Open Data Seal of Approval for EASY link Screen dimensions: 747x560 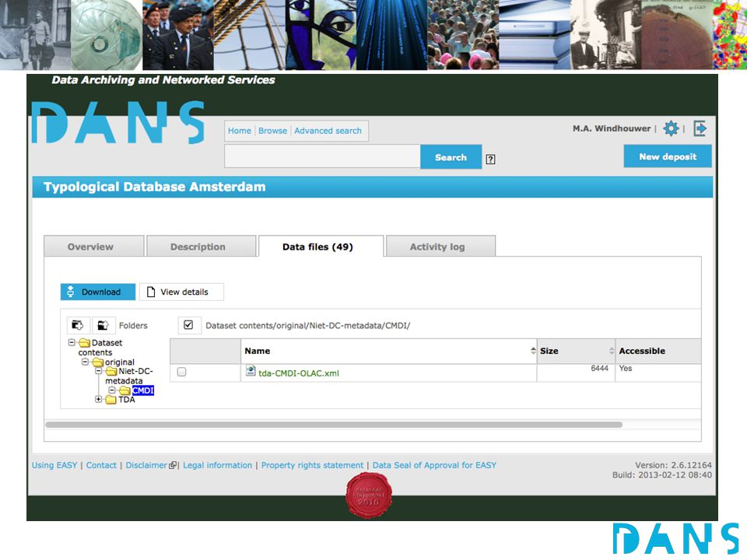pyautogui.click(x=434, y=465)
